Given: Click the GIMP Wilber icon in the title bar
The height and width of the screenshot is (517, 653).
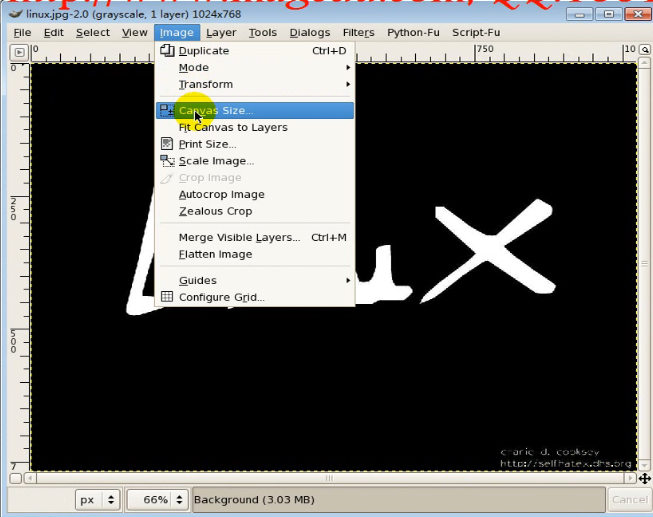Looking at the screenshot, I should 16,14.
